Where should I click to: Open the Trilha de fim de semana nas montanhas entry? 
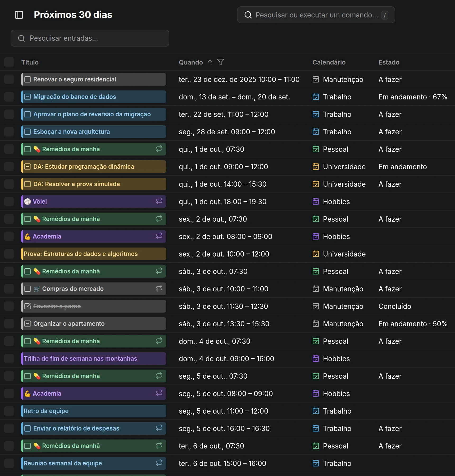[94, 359]
